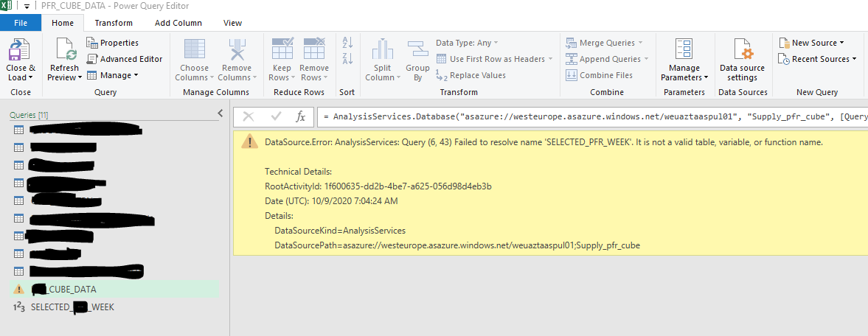Click the Remove Columns icon
The image size is (868, 336).
[237, 50]
